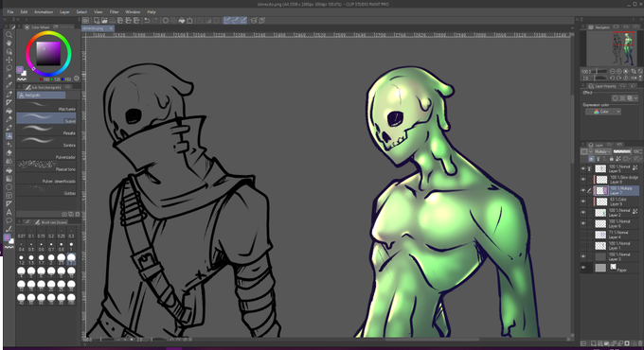This screenshot has width=644, height=350.
Task: Select the Move layer tool
Action: tap(9, 60)
